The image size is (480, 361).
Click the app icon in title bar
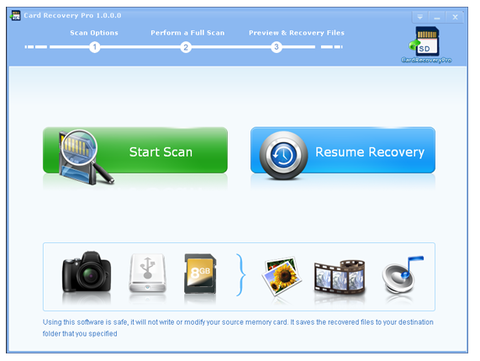[x=15, y=15]
